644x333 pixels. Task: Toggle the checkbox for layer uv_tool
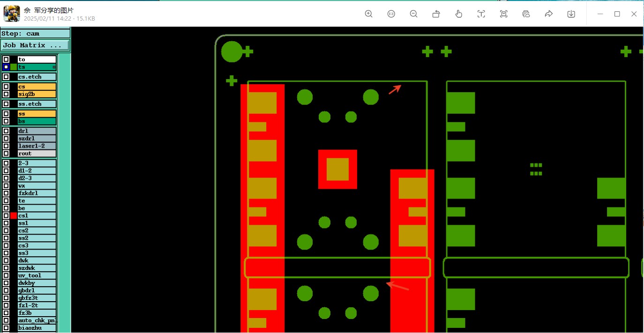[6, 276]
